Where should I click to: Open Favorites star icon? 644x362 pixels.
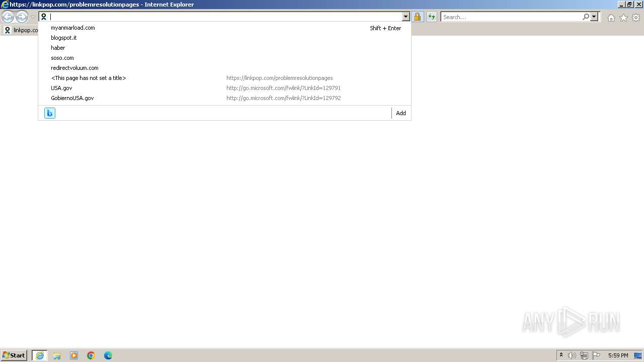[623, 18]
